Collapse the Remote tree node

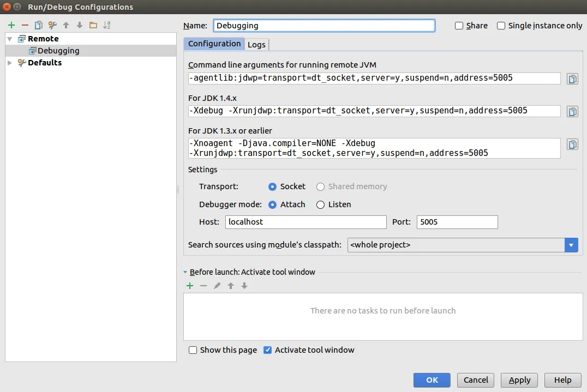coord(10,39)
